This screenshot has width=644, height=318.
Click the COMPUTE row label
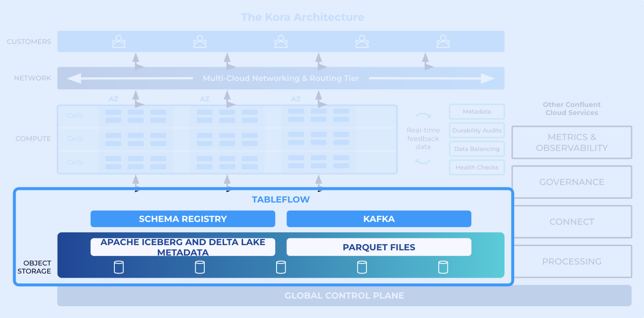click(33, 139)
